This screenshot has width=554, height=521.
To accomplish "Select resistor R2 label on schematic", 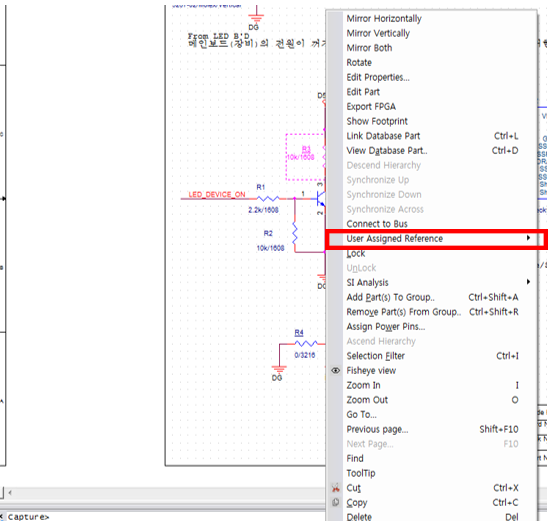I will pyautogui.click(x=268, y=233).
